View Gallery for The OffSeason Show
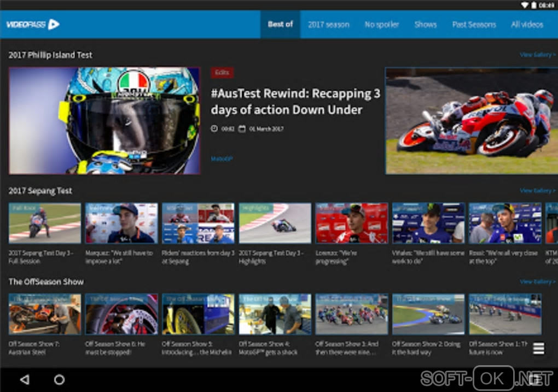Image resolution: width=558 pixels, height=392 pixels. (537, 282)
